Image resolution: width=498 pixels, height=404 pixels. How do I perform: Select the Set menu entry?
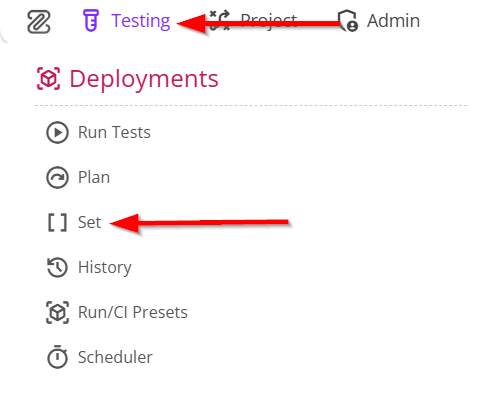pyautogui.click(x=74, y=222)
